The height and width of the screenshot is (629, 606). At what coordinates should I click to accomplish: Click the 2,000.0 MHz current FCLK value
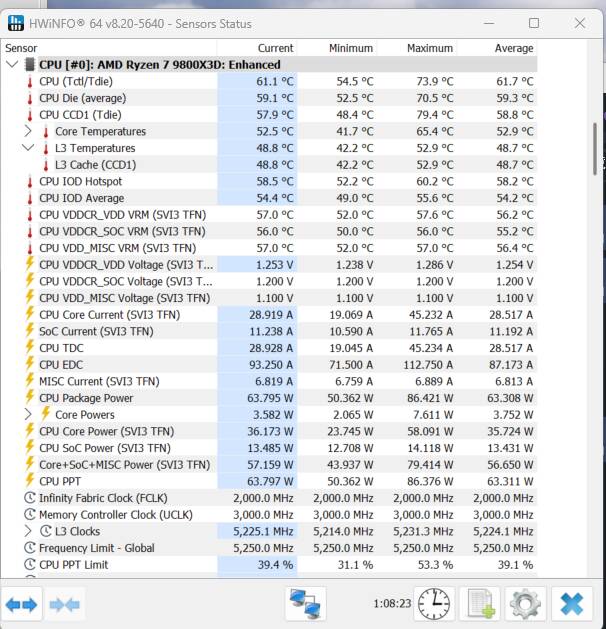click(x=263, y=498)
